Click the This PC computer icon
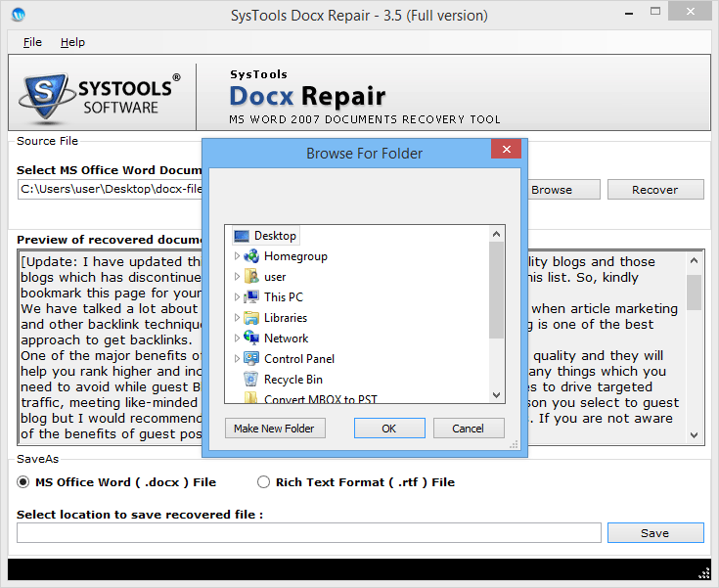The image size is (719, 588). pos(251,296)
